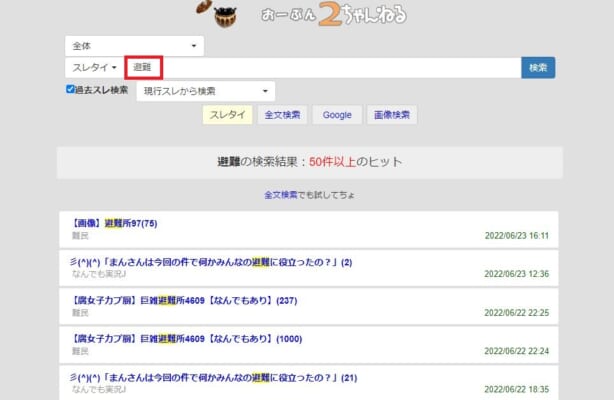This screenshot has width=614, height=400.
Task: Open the 全体 board dropdown
Action: [134, 46]
